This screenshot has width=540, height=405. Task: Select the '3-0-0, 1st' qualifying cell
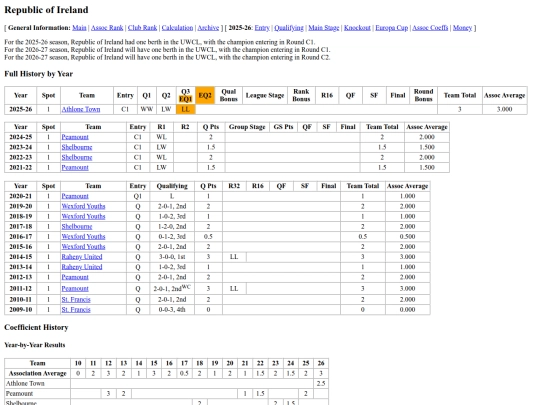tap(172, 257)
